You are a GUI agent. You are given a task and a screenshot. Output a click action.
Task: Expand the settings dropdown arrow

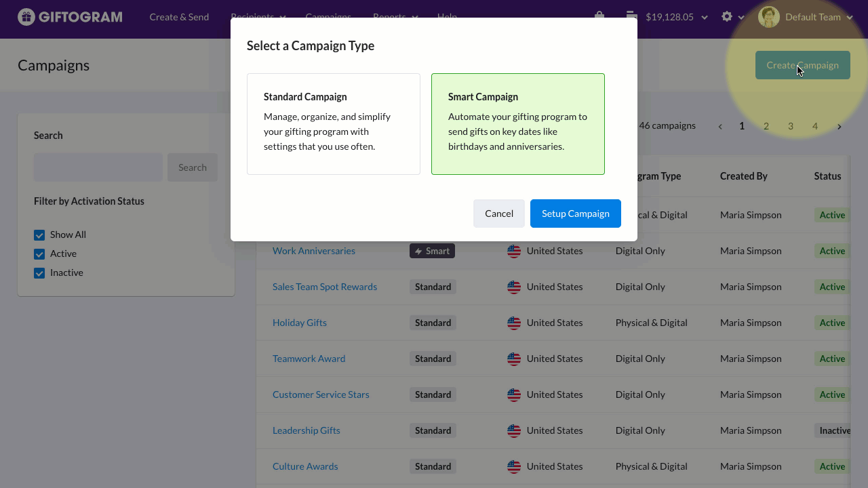[741, 17]
